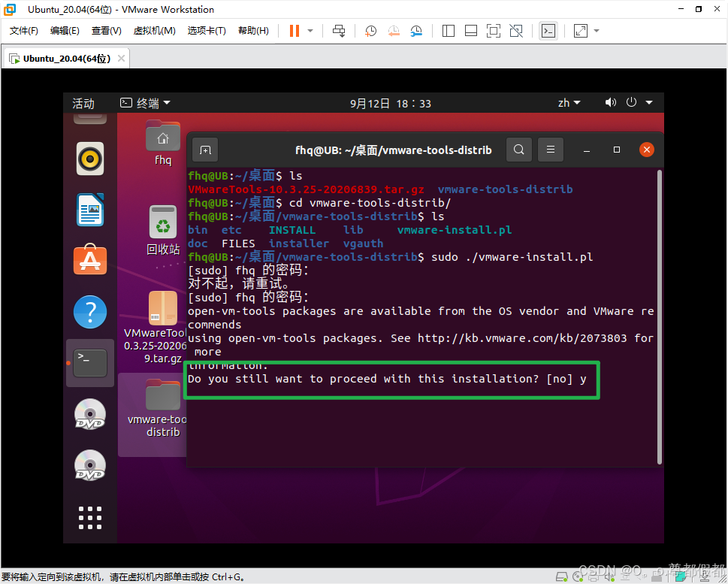
Task: Click the 'vgauth' entry in terminal
Action: tap(363, 244)
